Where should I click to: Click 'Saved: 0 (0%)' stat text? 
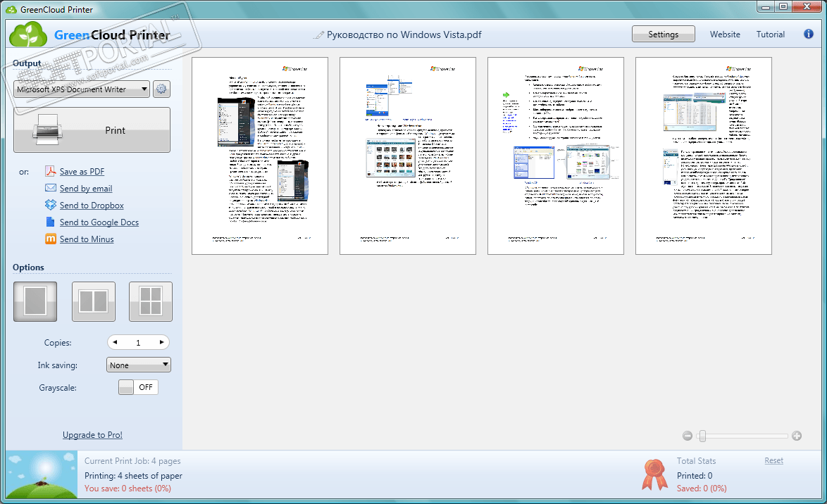702,489
